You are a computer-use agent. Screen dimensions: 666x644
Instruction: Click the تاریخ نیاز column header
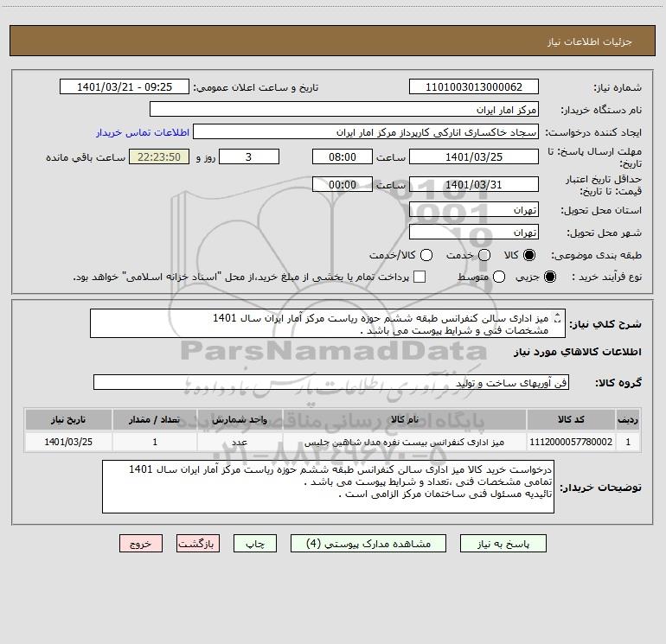(68, 419)
